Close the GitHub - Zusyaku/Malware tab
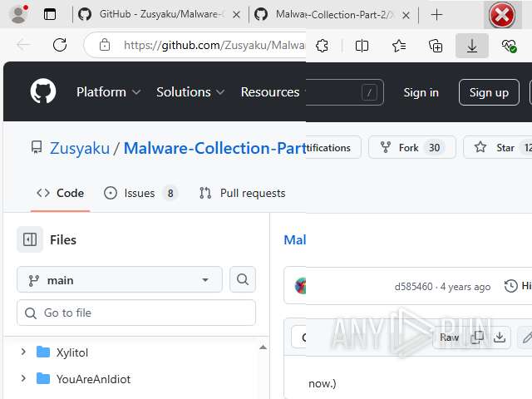532x399 pixels. [236, 15]
